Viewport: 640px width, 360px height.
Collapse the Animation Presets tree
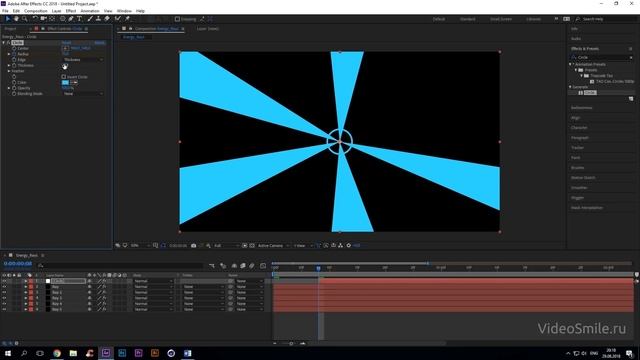click(571, 64)
